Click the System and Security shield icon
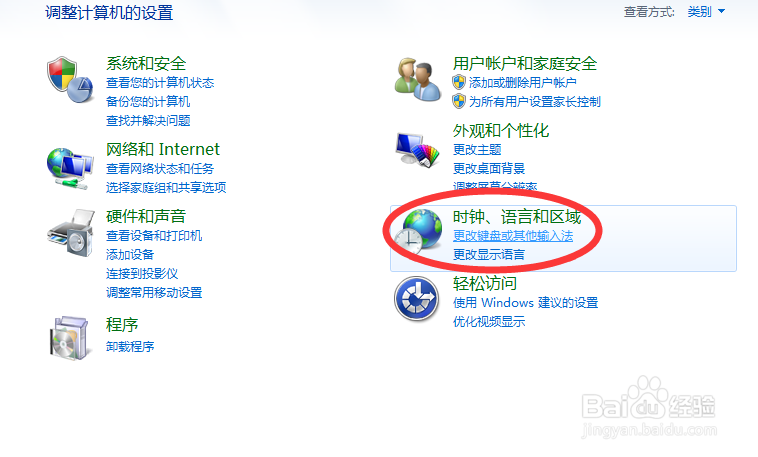Screen dimensions: 758x457 70,80
